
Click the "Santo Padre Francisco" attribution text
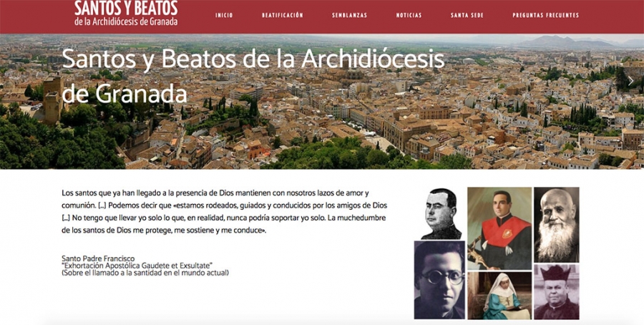pos(98,258)
